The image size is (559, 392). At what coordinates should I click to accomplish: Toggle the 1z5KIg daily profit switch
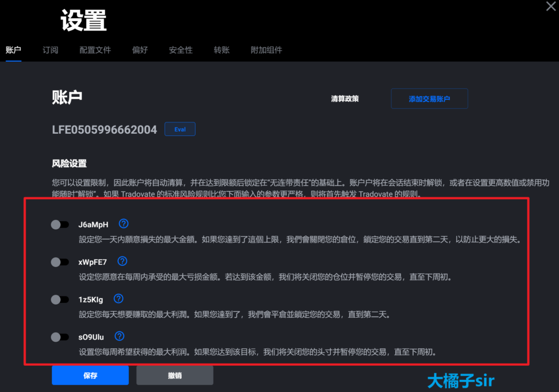pyautogui.click(x=60, y=299)
